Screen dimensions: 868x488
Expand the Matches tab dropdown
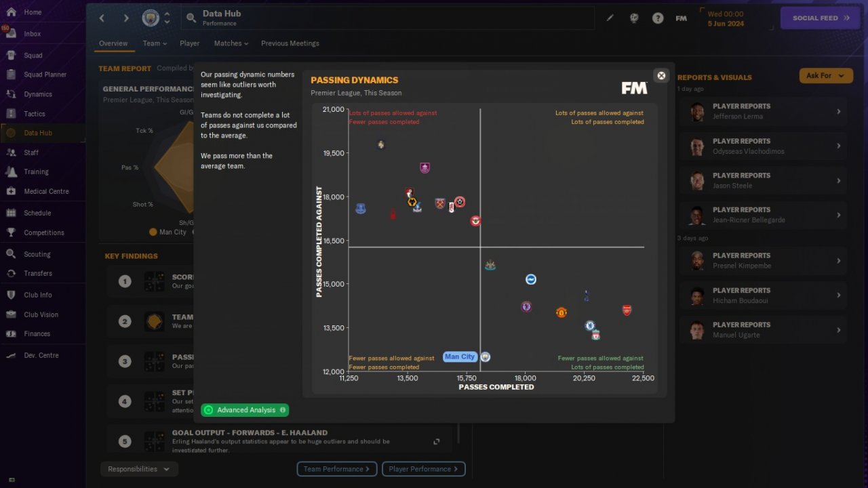tap(231, 43)
